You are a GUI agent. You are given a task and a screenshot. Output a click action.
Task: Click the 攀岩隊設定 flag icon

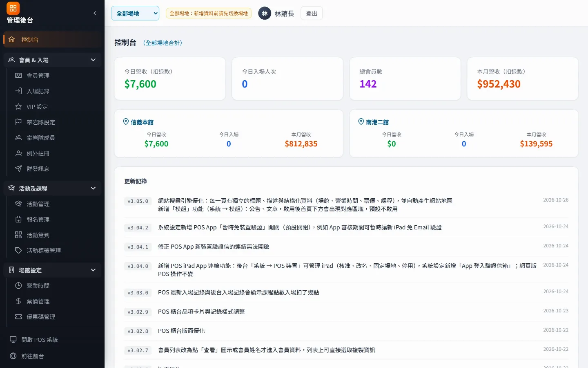tap(18, 122)
